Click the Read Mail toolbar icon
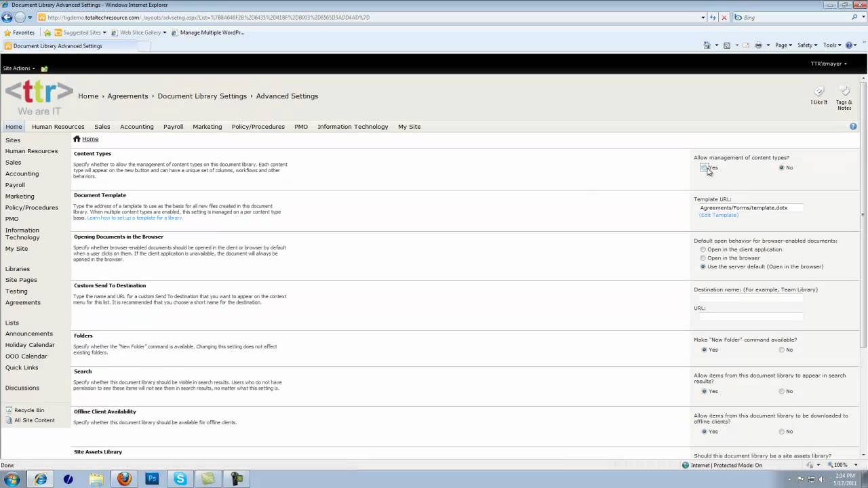The image size is (868, 488). coord(746,45)
